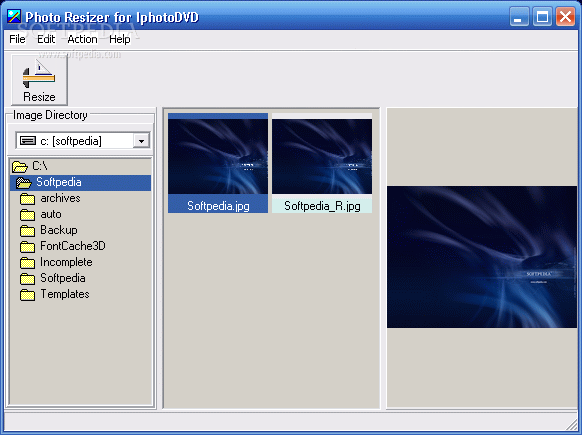The image size is (582, 435).
Task: Click the Resize toolbar button
Action: point(39,80)
